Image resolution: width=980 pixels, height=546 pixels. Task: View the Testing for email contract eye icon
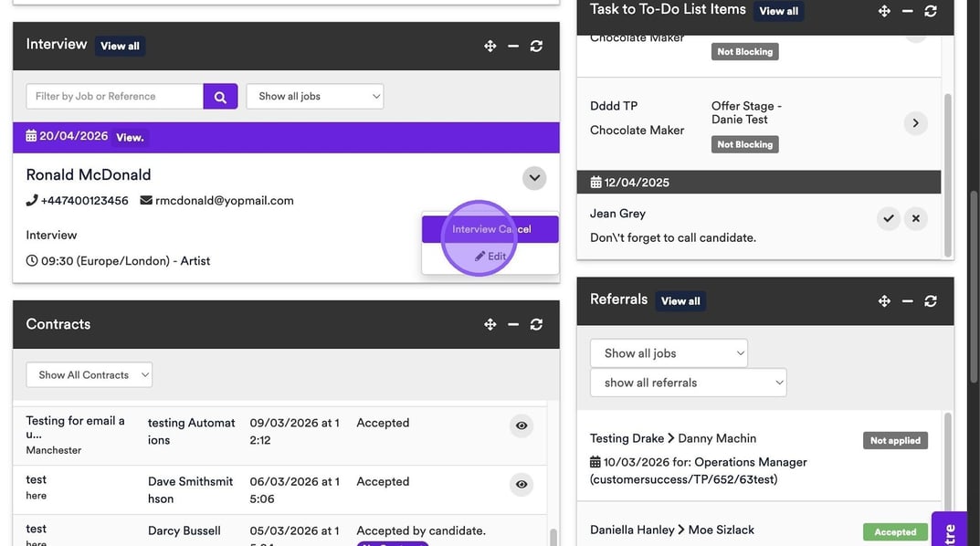(522, 425)
